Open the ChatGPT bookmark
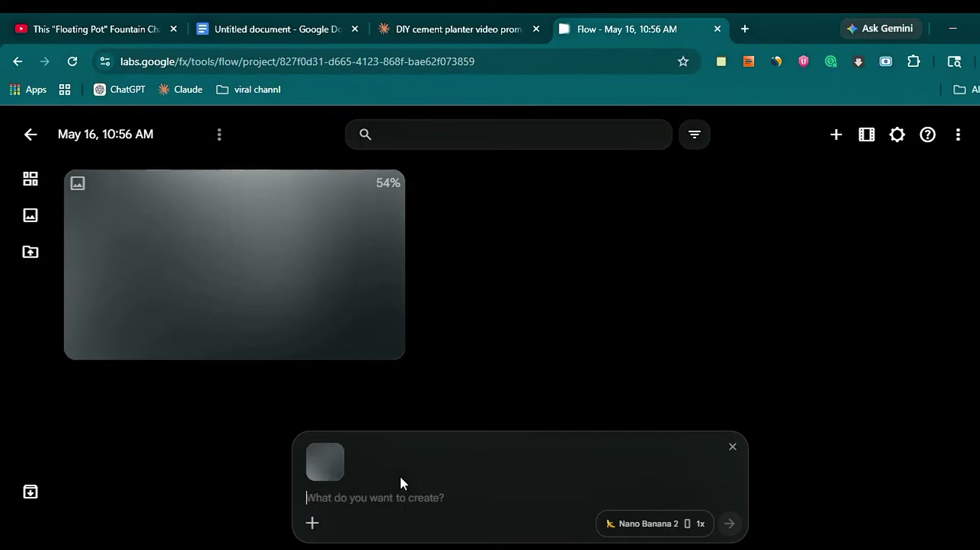This screenshot has height=550, width=980. click(120, 90)
